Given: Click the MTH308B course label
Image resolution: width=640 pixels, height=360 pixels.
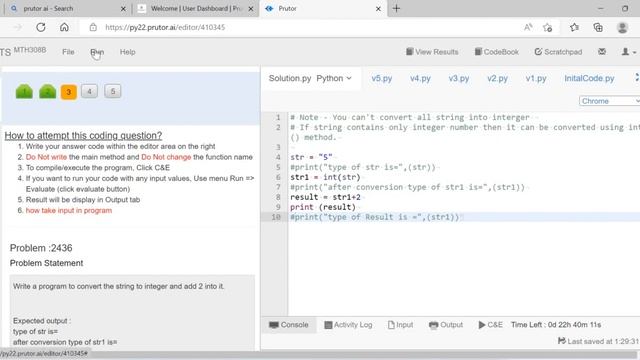Looking at the screenshot, I should click(x=30, y=50).
